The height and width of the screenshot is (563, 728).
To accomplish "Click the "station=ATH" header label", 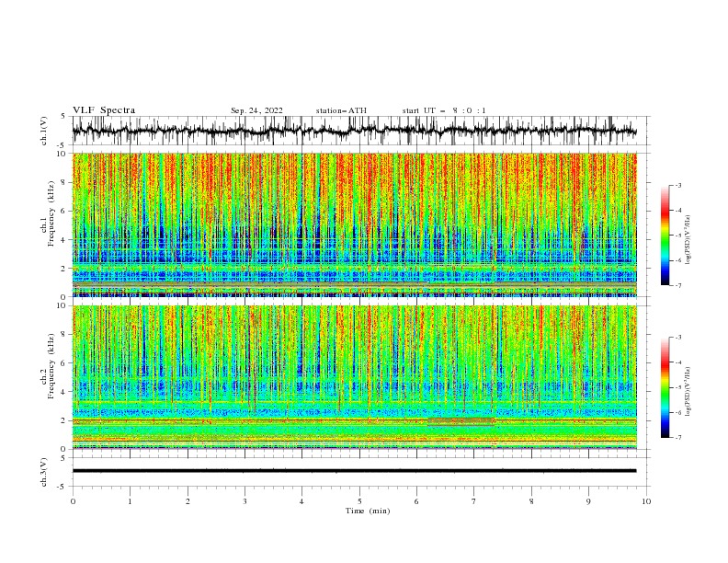I will point(341,110).
